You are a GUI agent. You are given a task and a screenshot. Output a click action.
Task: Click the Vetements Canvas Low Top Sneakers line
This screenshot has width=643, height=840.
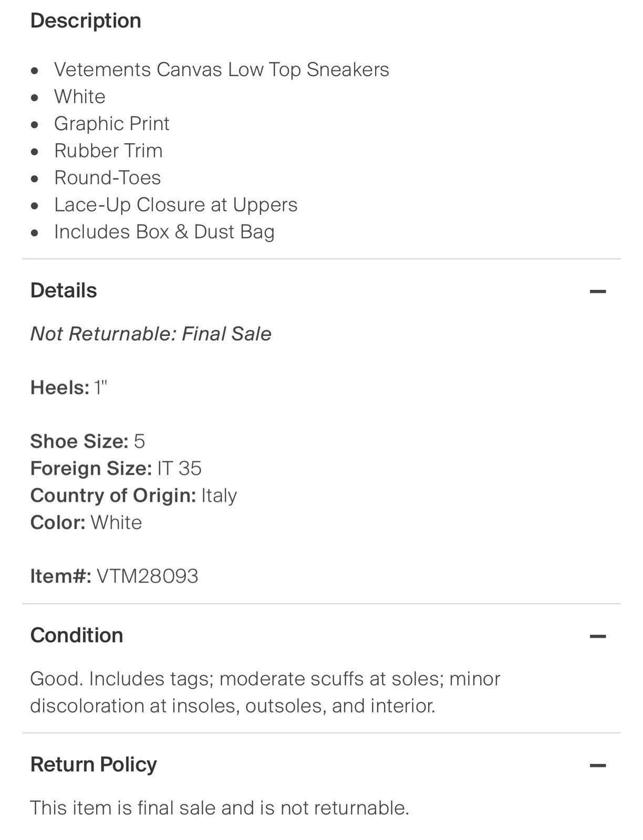221,69
